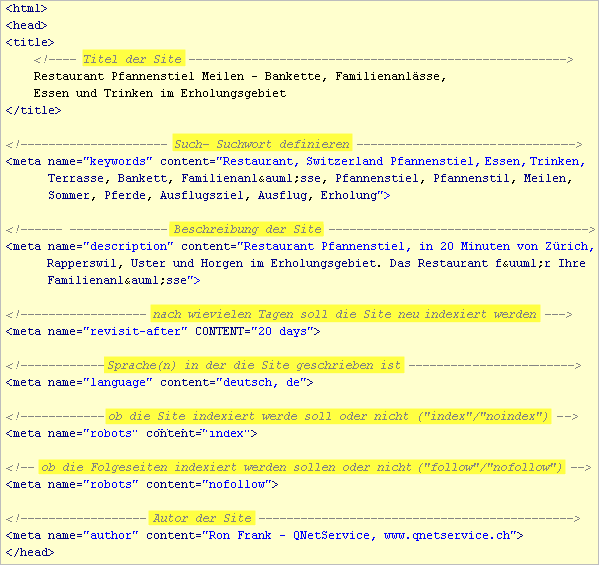Click the robots meta tag with "nofollow"
The width and height of the screenshot is (599, 565).
(142, 484)
